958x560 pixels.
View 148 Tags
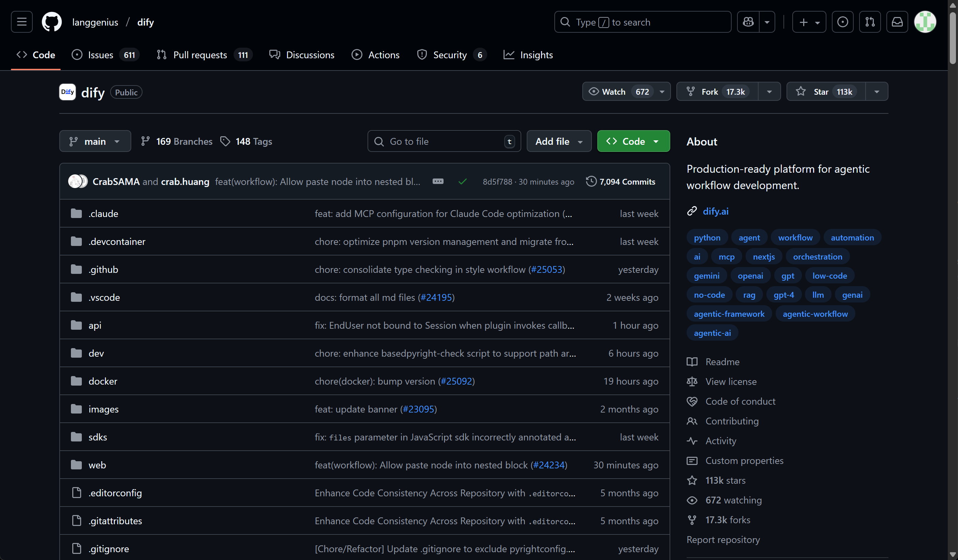pos(246,141)
